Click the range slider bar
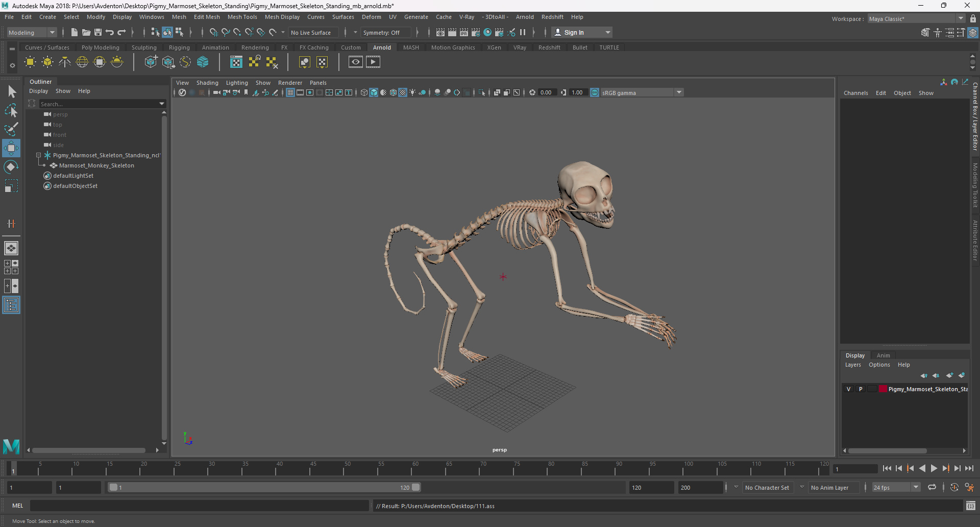This screenshot has height=527, width=980. (x=264, y=488)
